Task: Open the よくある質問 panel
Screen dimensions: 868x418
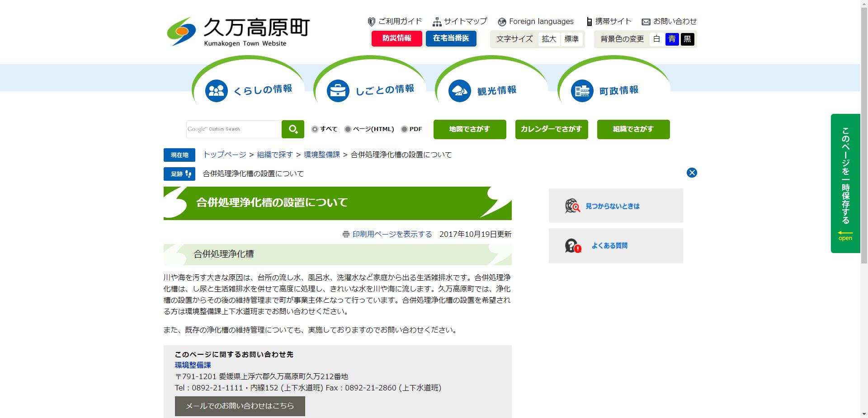Action: 615,245
